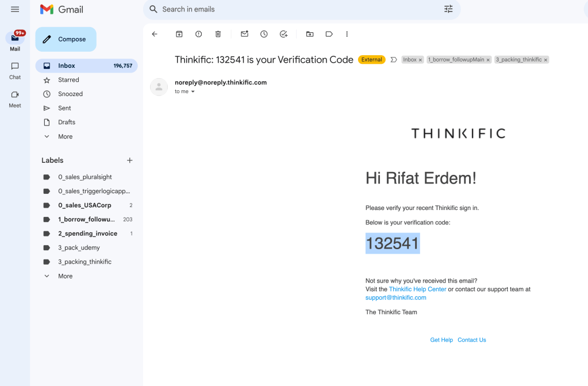Image resolution: width=588 pixels, height=386 pixels.
Task: Create a new label with the plus icon
Action: pyautogui.click(x=130, y=160)
